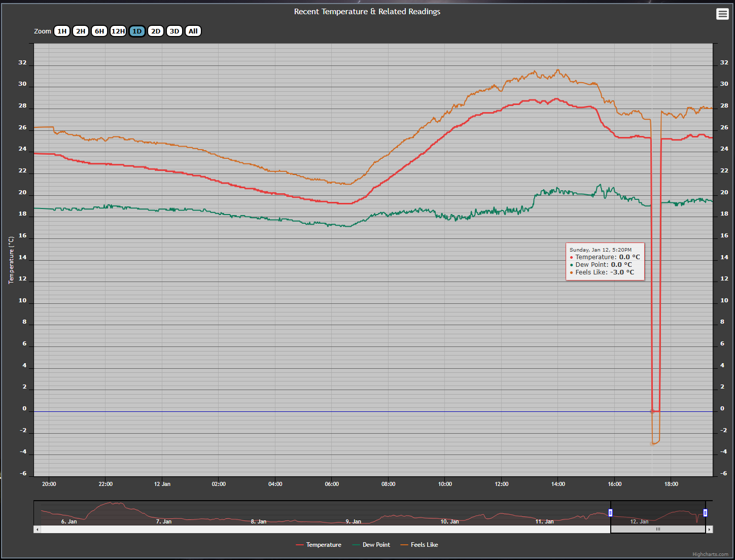Toggle the Dew Point series in legend
The image size is (735, 560).
point(371,545)
